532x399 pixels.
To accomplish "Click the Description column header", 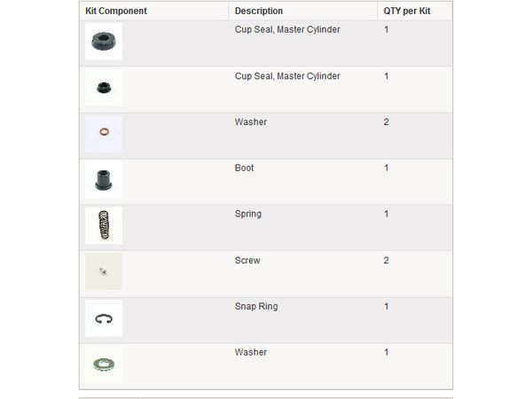I will pos(259,11).
